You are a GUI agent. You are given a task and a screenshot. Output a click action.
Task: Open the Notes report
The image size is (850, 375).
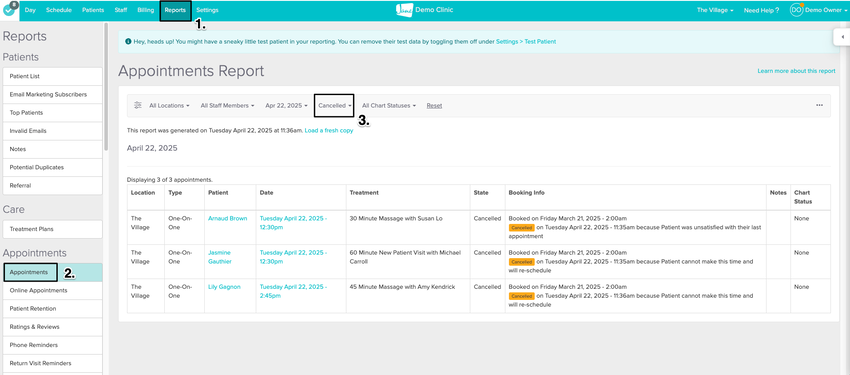pyautogui.click(x=53, y=149)
